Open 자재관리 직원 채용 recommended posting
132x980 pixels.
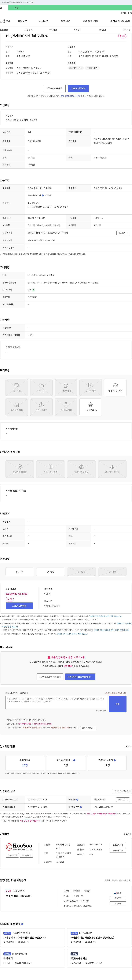pos(92,937)
